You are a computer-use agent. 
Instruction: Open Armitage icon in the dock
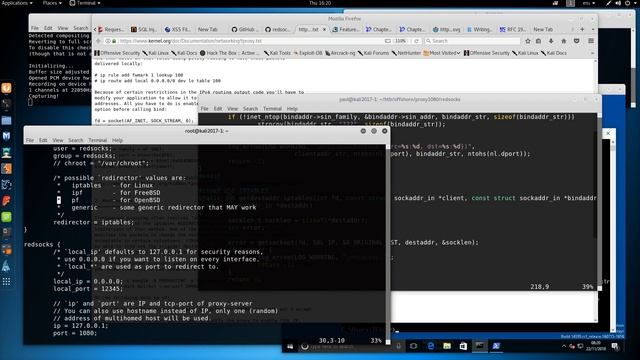(6, 153)
